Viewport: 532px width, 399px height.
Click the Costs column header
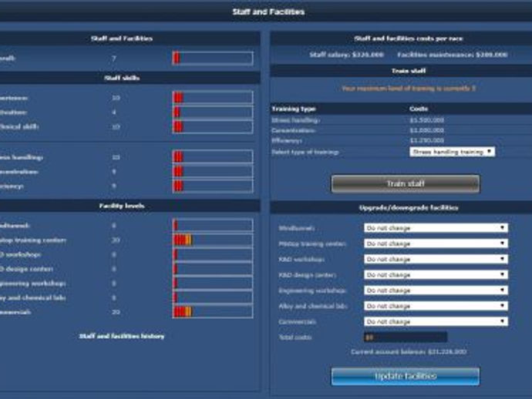point(419,109)
